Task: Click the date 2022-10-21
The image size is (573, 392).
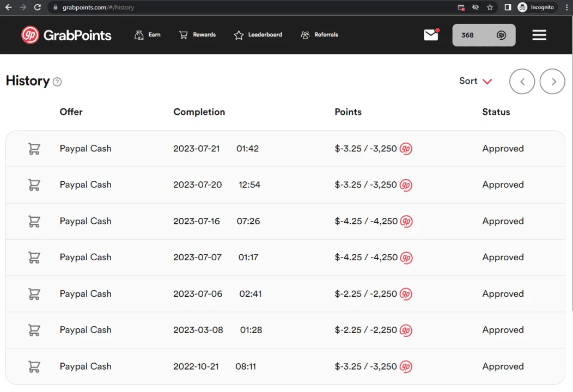Action: click(x=196, y=366)
